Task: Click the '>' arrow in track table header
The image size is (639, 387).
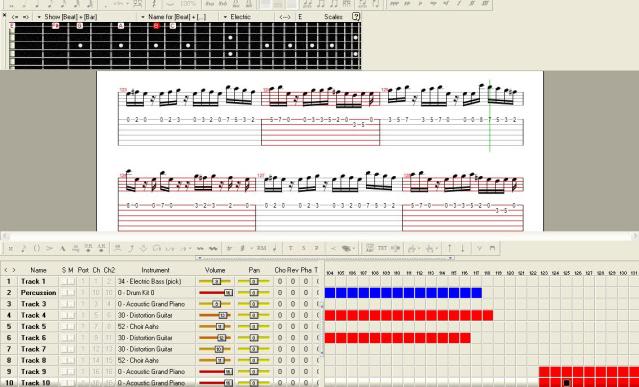Action: (x=14, y=270)
